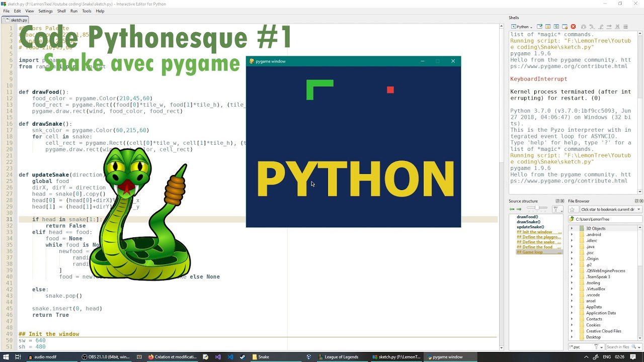The width and height of the screenshot is (644, 362).
Task: Jump to drawSnake() in Source structure
Action: (528, 222)
